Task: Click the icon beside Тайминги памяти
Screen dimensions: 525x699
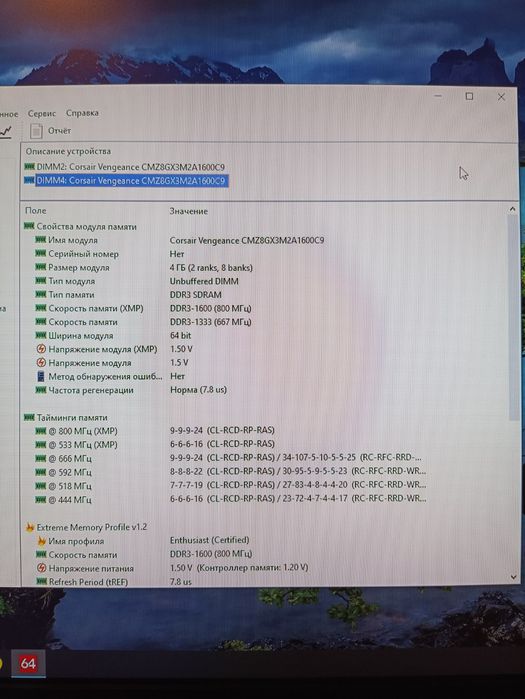Action: tap(29, 417)
